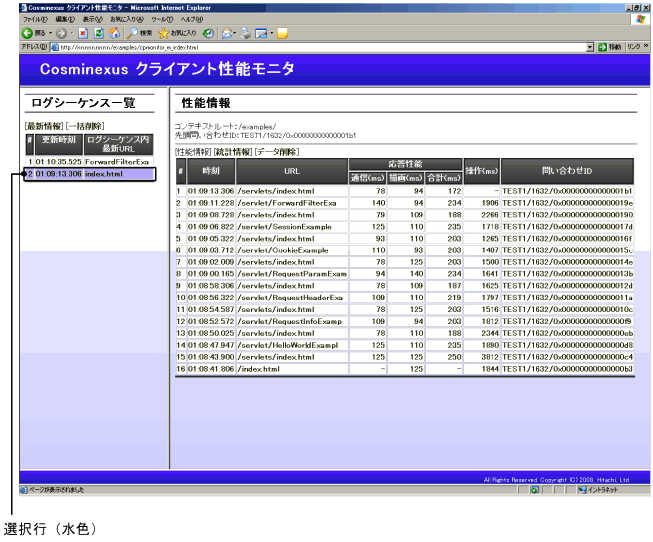Open the Back button history dropdown arrow
Image resolution: width=653 pixels, height=542 pixels.
coord(42,33)
